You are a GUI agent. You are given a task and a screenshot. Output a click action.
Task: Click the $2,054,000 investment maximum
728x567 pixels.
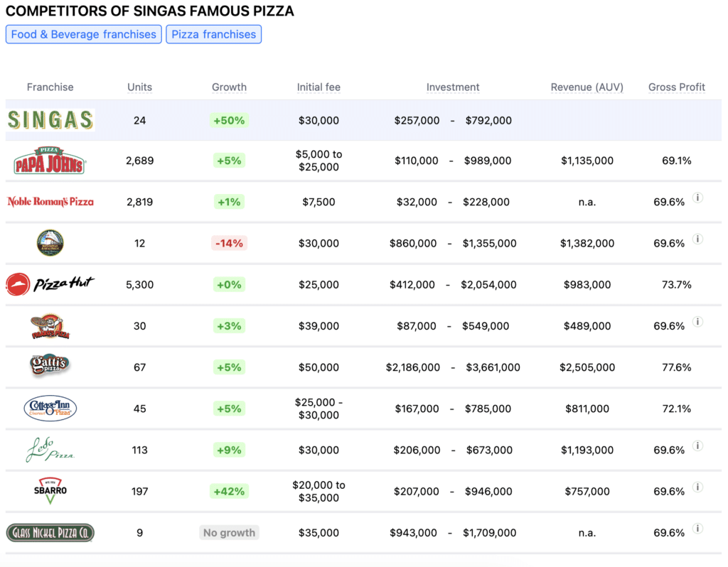click(x=488, y=284)
